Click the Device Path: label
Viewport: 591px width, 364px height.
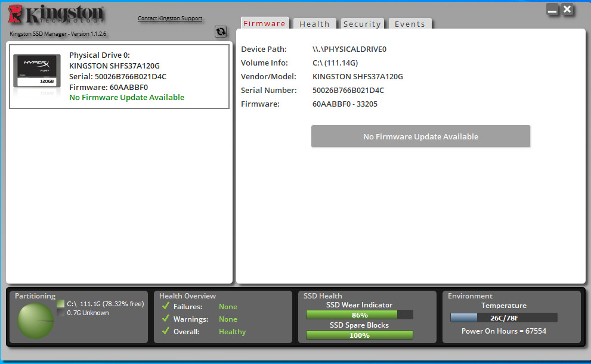(x=264, y=49)
